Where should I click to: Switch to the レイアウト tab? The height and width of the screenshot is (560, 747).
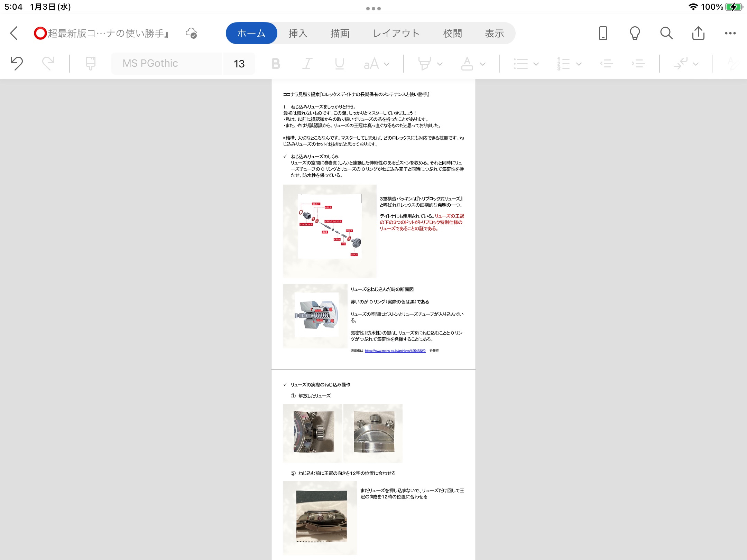396,33
